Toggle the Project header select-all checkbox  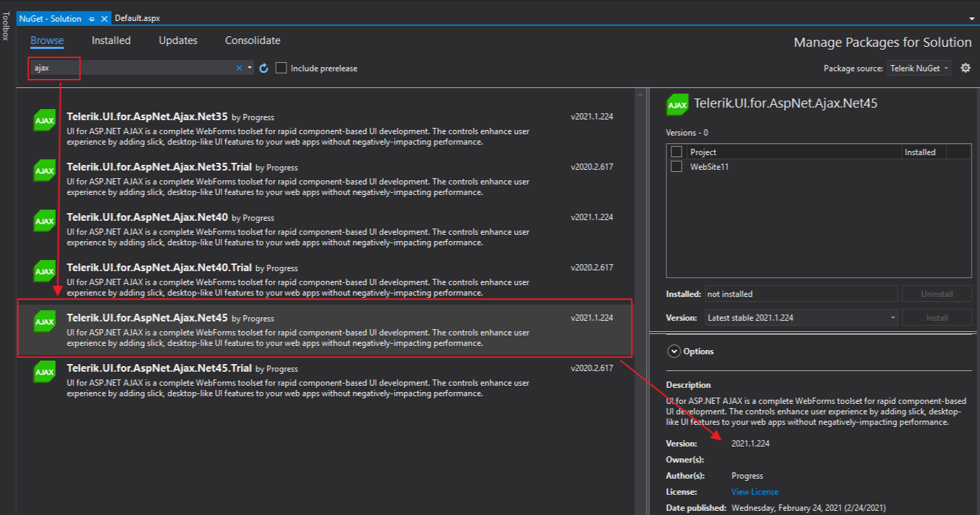[676, 152]
